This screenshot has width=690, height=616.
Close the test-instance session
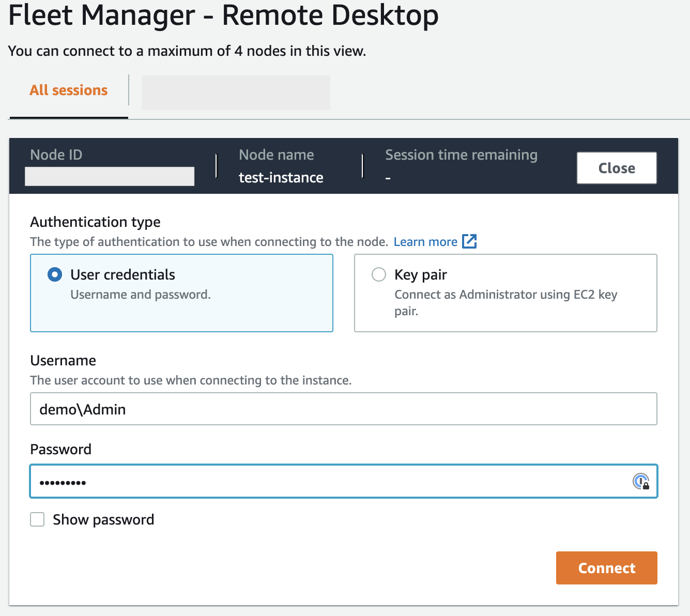(617, 168)
